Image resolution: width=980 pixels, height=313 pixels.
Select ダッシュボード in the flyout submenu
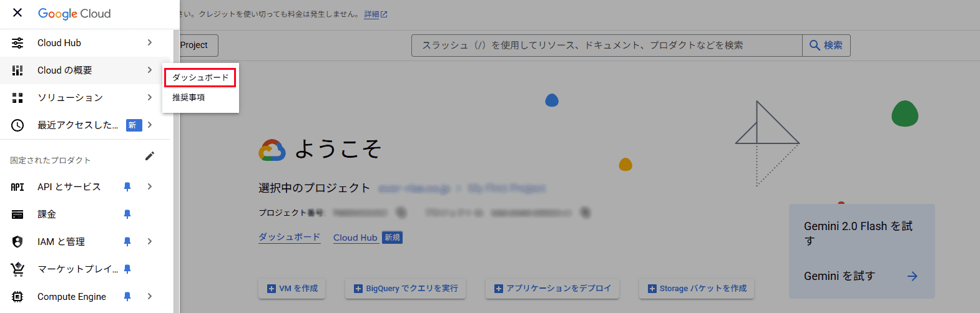tap(200, 77)
